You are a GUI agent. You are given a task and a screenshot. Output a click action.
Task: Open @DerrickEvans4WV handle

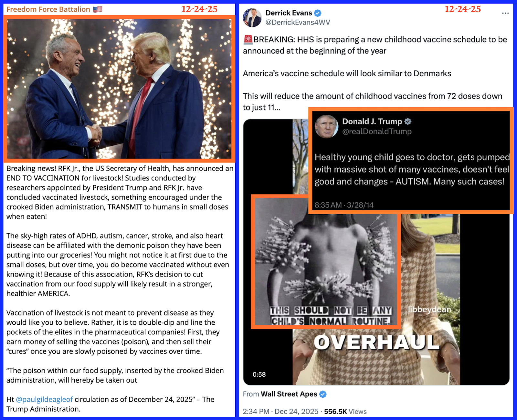[298, 22]
